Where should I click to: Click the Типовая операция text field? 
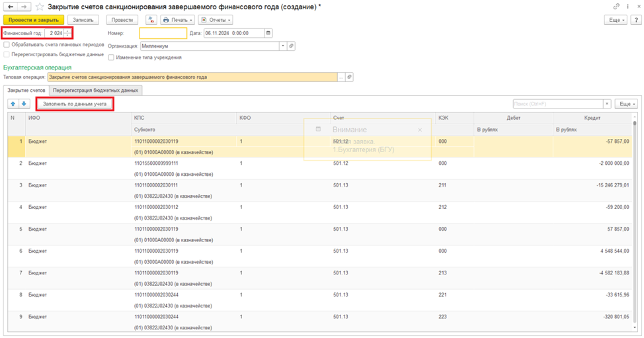[192, 77]
